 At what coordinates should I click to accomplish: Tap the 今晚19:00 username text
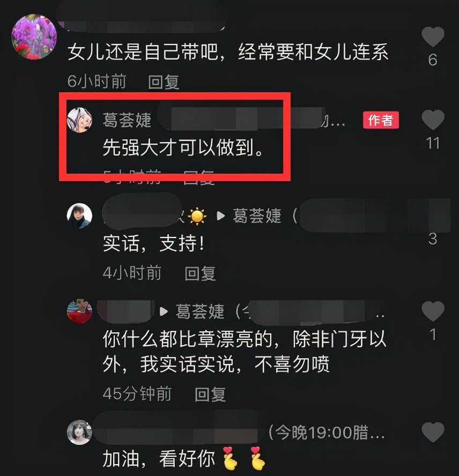[327, 432]
